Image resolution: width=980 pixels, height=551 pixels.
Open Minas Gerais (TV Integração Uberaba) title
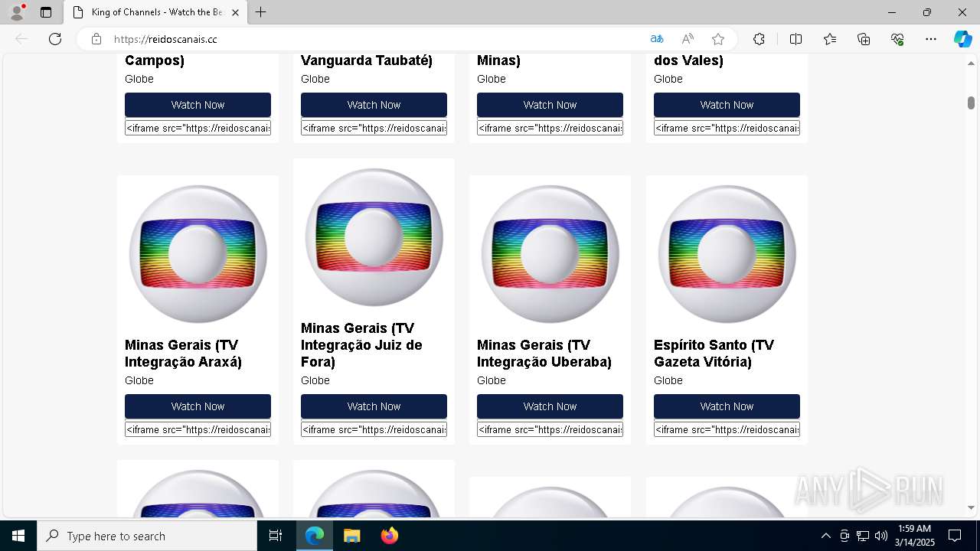[544, 354]
